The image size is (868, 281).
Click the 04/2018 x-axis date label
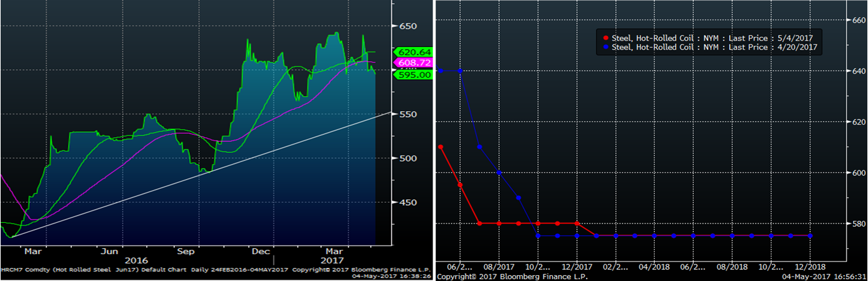click(x=654, y=267)
